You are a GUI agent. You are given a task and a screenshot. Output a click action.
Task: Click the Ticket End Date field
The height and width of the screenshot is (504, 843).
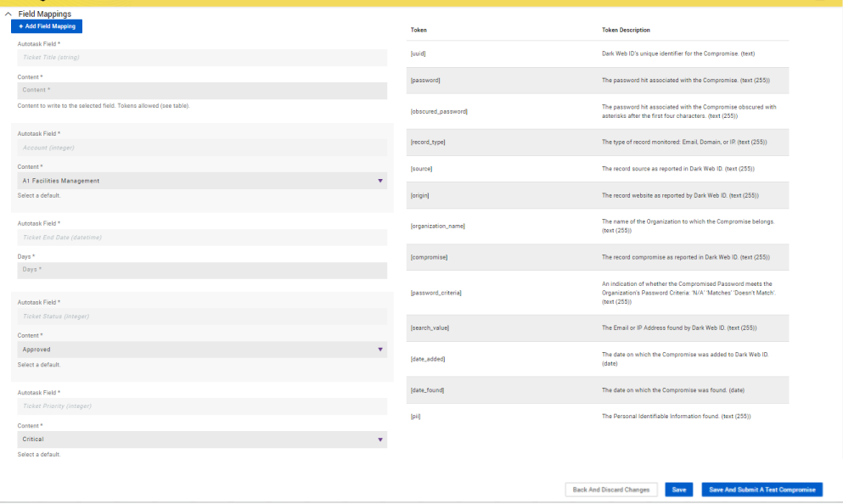point(202,238)
